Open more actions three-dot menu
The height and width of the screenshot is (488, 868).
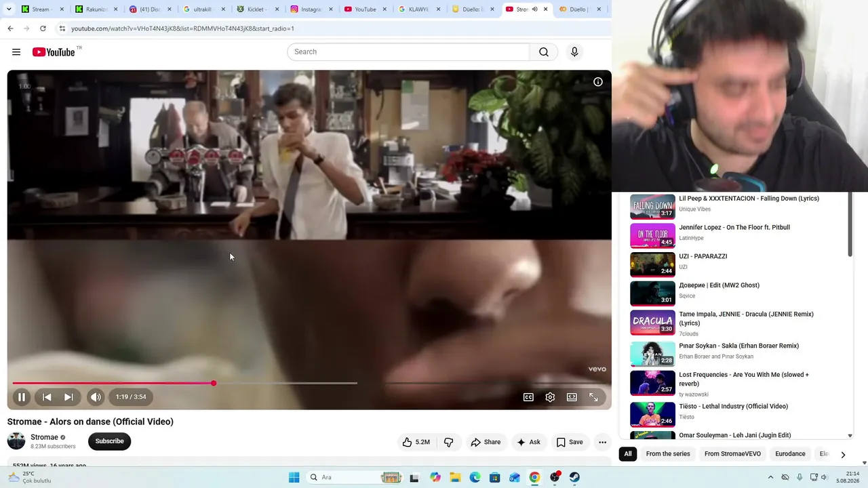[x=602, y=442]
